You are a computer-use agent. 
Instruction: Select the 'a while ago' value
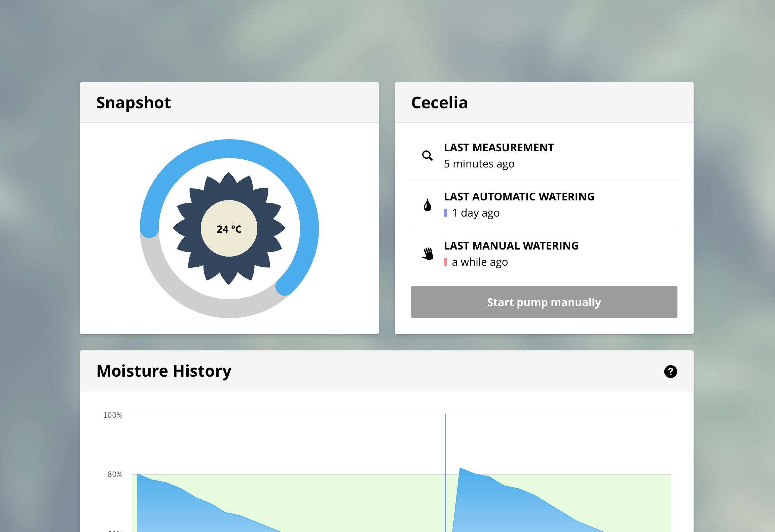(480, 262)
